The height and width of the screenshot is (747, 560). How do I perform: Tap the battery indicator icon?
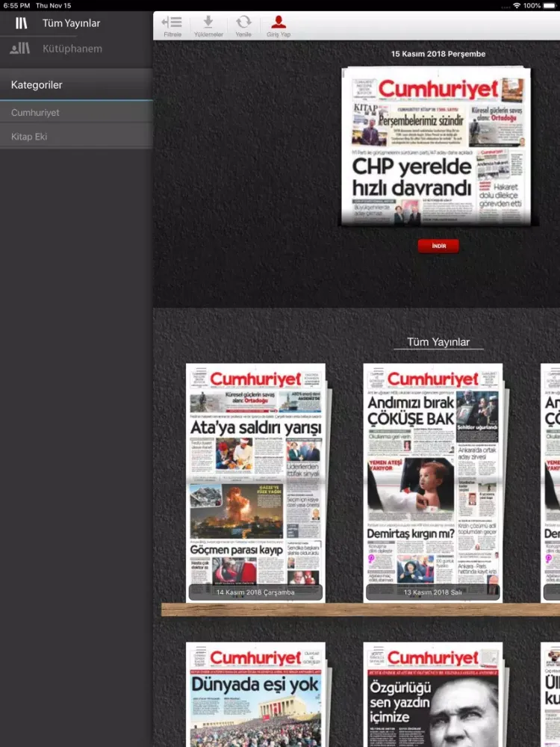(x=549, y=5)
